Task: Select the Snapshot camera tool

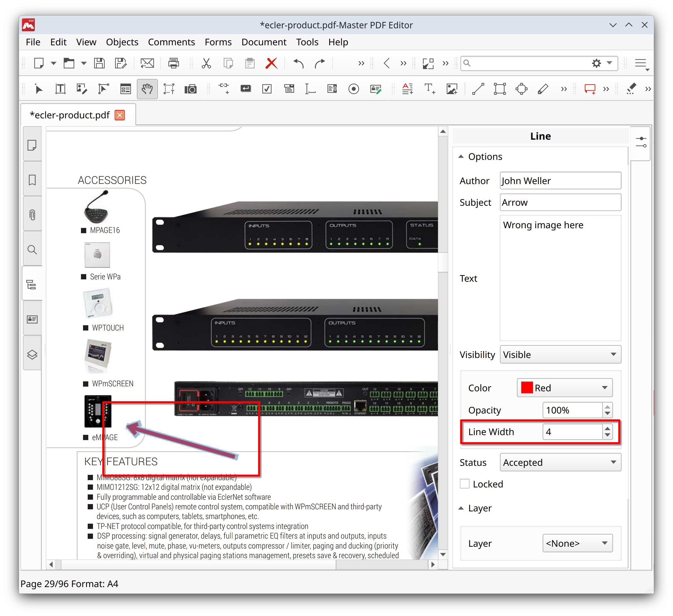Action: [191, 89]
